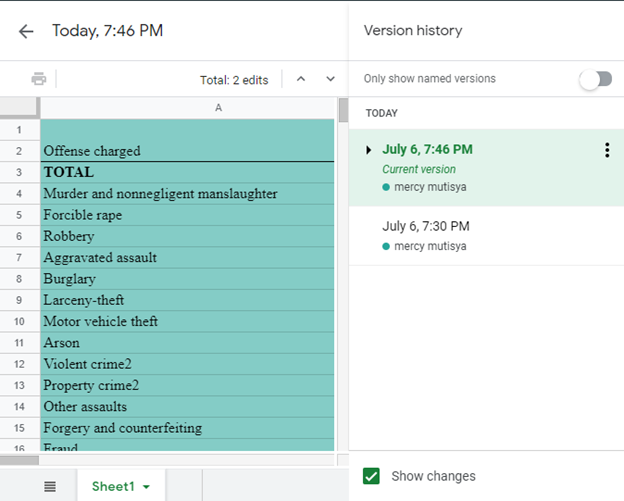Viewport: 624px width, 501px height.
Task: Click the 'Motor vehicle theft' cell
Action: pyautogui.click(x=187, y=322)
